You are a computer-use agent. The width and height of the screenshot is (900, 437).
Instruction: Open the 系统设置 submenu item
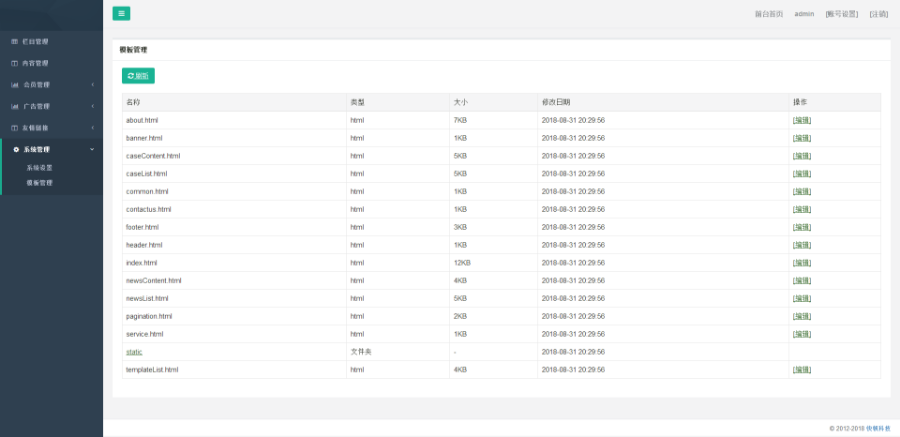39,168
